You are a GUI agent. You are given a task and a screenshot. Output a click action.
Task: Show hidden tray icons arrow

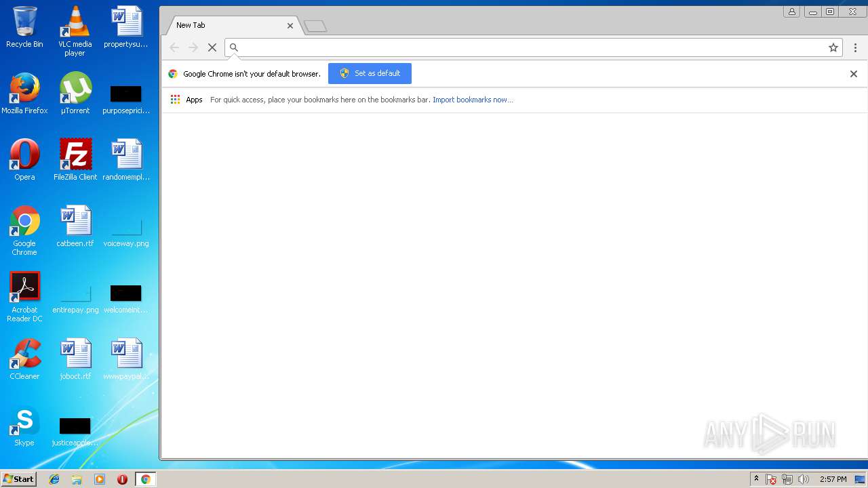click(x=756, y=479)
